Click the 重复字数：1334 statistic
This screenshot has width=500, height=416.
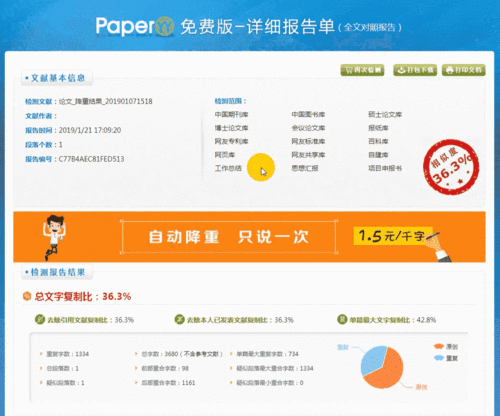coord(68,354)
